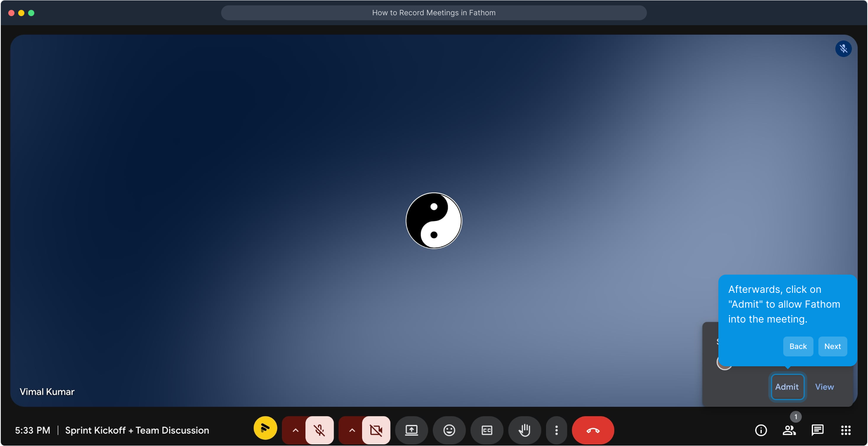Turn on the camera button
The image size is (868, 446).
[376, 430]
